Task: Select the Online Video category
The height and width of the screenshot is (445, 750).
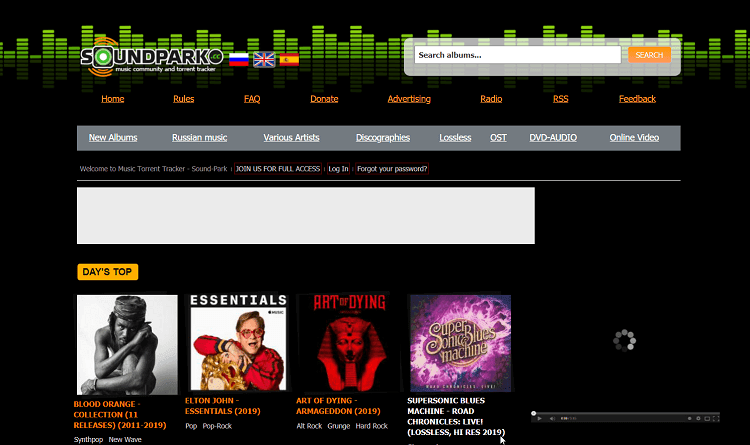Action: [634, 138]
